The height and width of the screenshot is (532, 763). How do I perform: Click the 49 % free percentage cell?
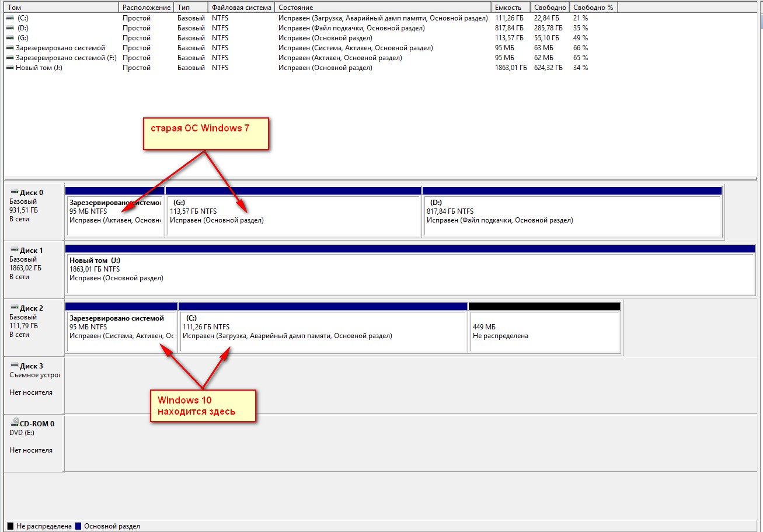pos(581,38)
